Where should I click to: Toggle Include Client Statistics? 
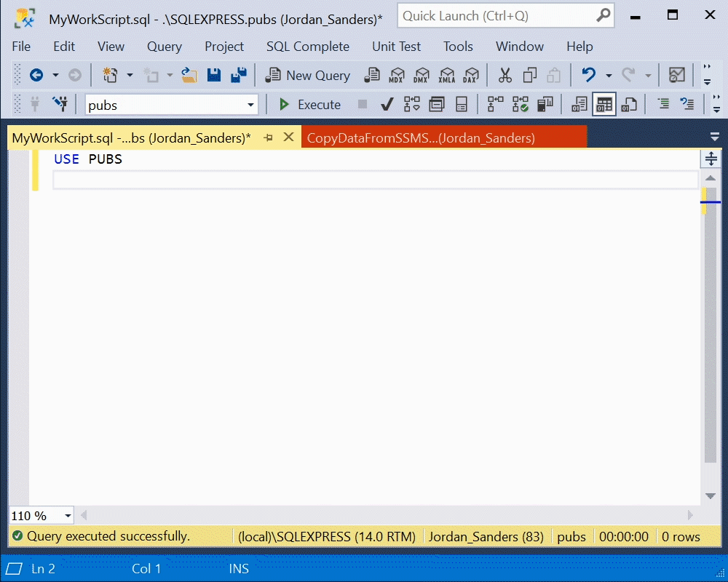pos(545,104)
